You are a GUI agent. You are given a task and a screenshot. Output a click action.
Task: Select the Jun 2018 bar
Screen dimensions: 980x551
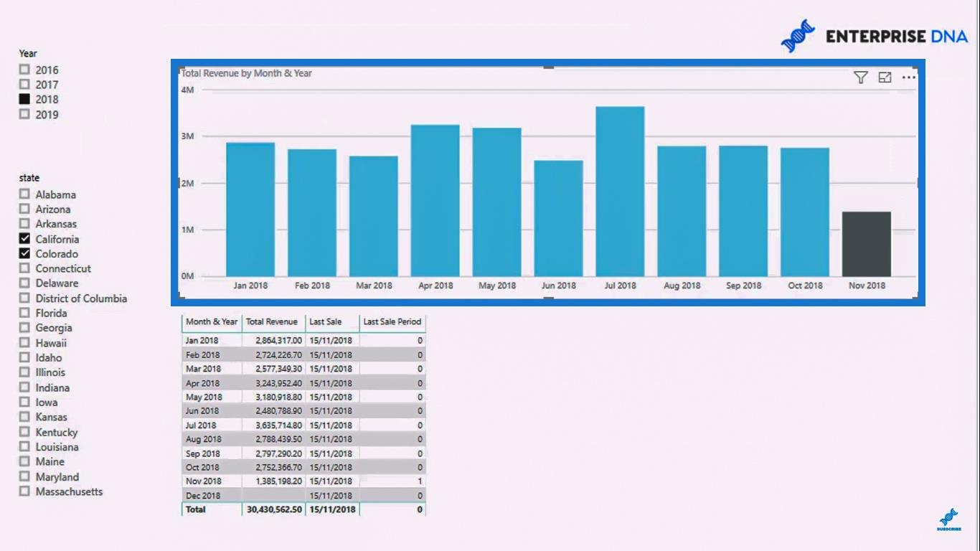[559, 218]
